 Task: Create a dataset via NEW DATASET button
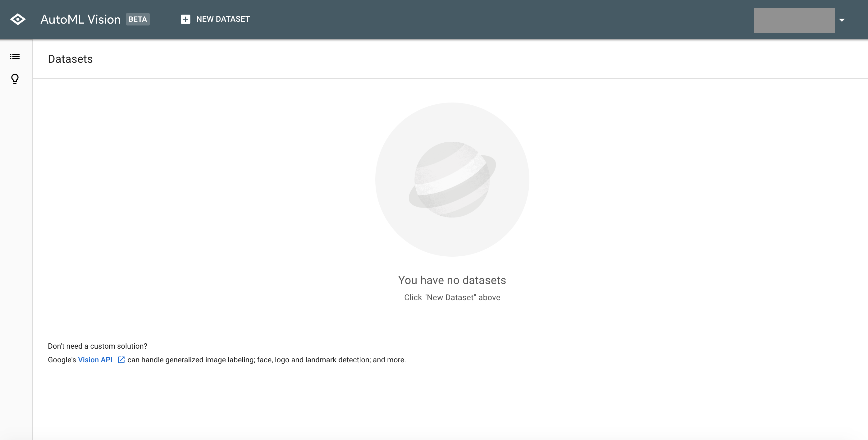(x=215, y=19)
